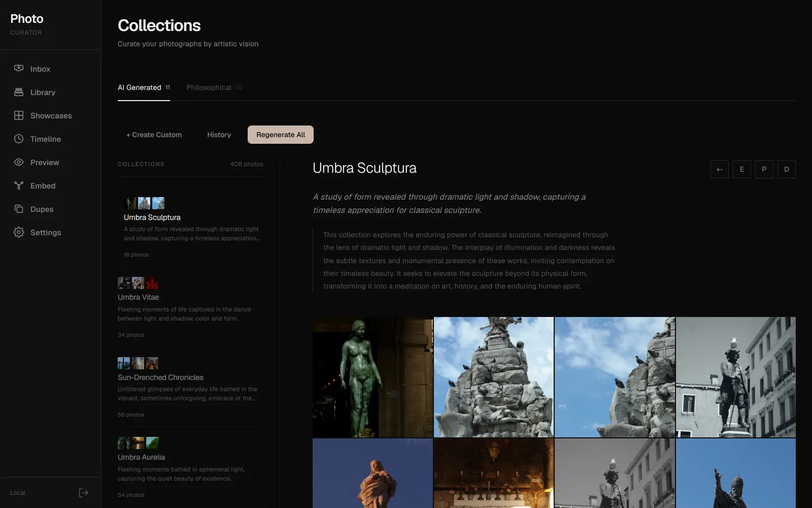Screen dimensions: 812x508
Task: Click the Umbra Sculptura preview thumbnails in list
Action: point(144,203)
